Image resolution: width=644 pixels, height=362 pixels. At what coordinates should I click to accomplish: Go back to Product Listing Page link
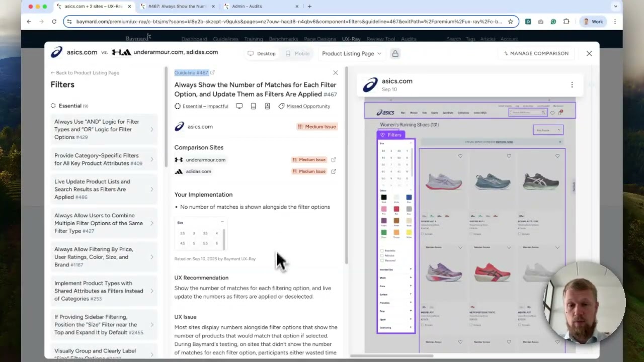coord(85,73)
